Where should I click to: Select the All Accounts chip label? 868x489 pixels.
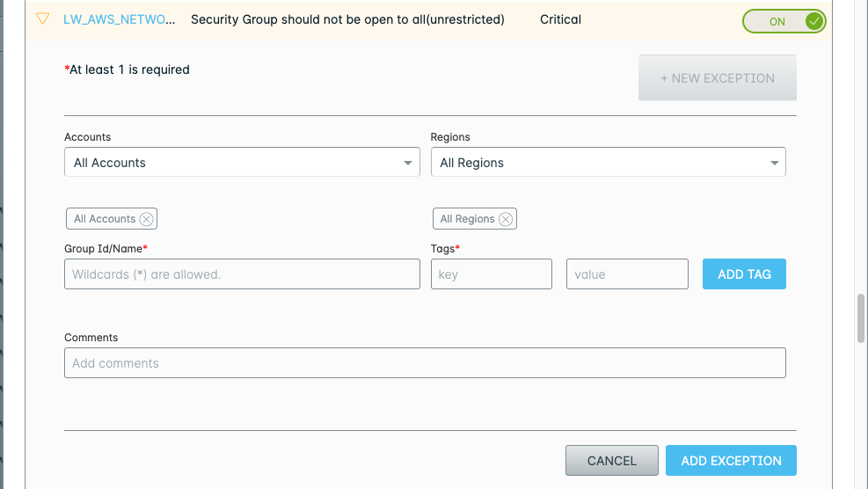click(105, 219)
